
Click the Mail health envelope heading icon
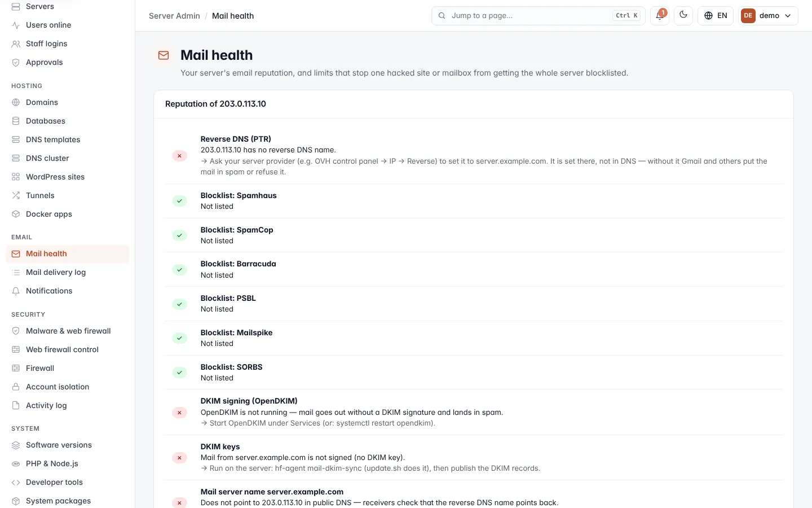[x=164, y=55]
